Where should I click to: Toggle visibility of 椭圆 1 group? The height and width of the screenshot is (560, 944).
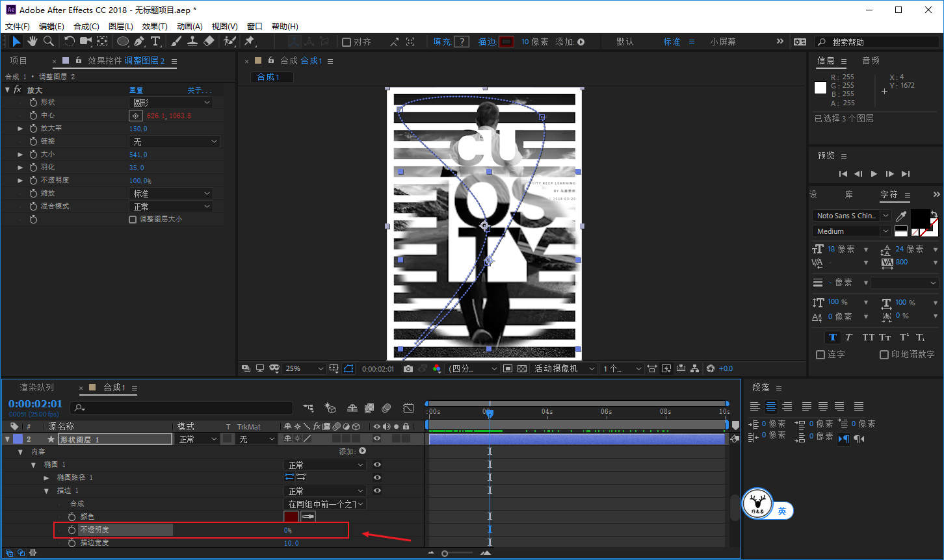point(377,465)
